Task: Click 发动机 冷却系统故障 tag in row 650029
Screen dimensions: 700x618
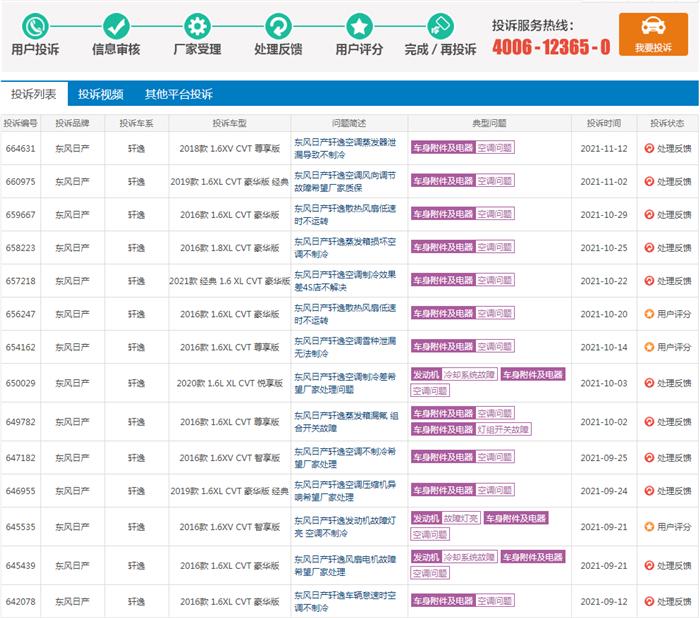Action: pos(454,374)
